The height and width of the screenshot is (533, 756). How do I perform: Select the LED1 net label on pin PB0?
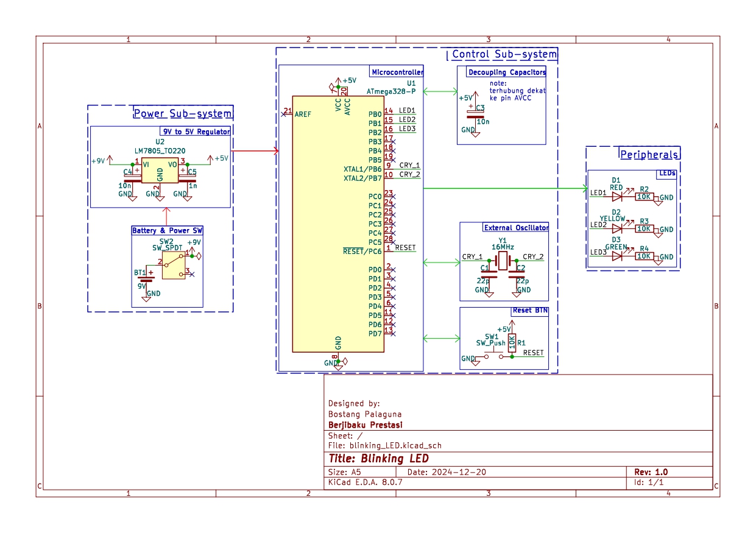coord(408,110)
